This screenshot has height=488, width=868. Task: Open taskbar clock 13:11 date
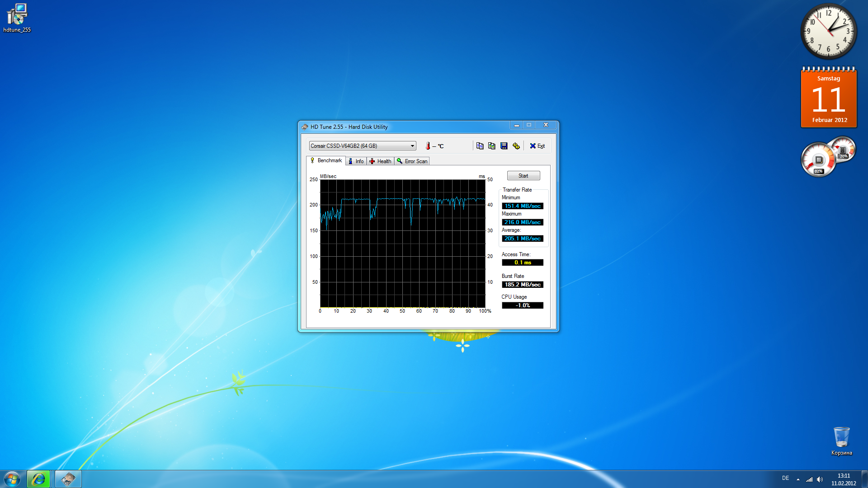pyautogui.click(x=844, y=479)
